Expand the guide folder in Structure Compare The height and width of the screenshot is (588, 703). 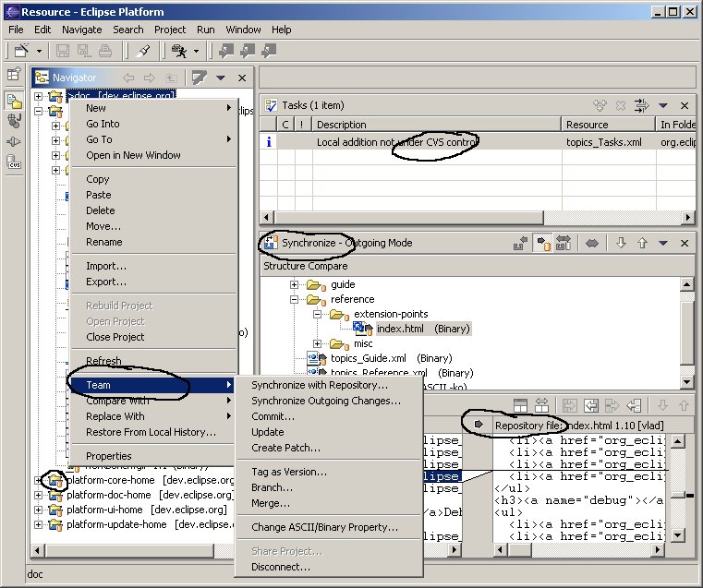(x=295, y=285)
